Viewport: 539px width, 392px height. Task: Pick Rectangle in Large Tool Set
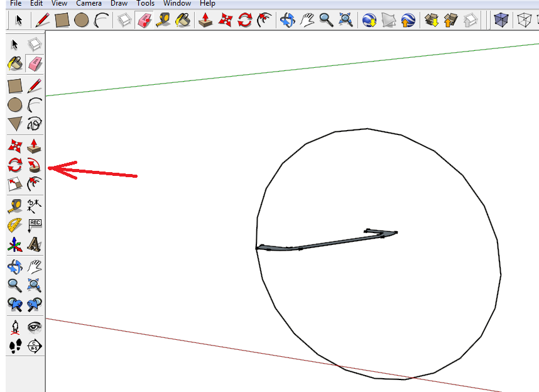(15, 86)
